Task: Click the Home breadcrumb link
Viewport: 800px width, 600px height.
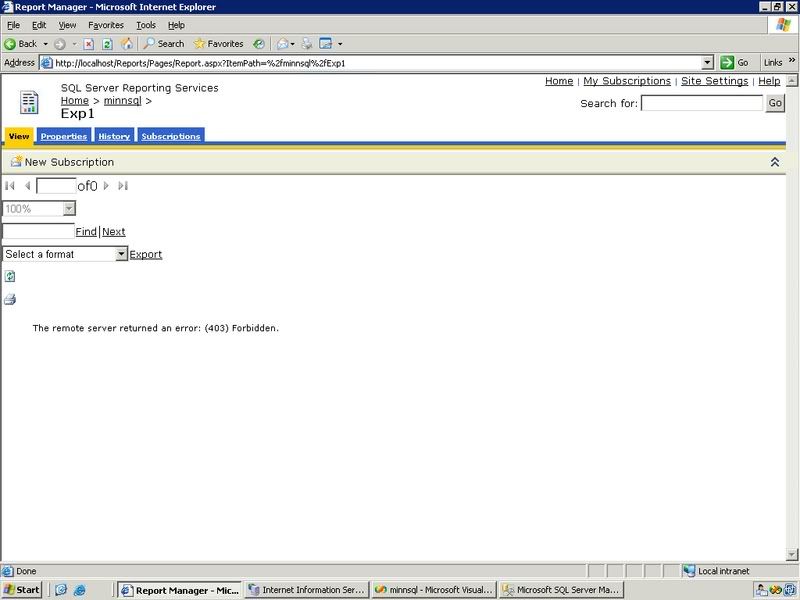Action: coord(74,101)
